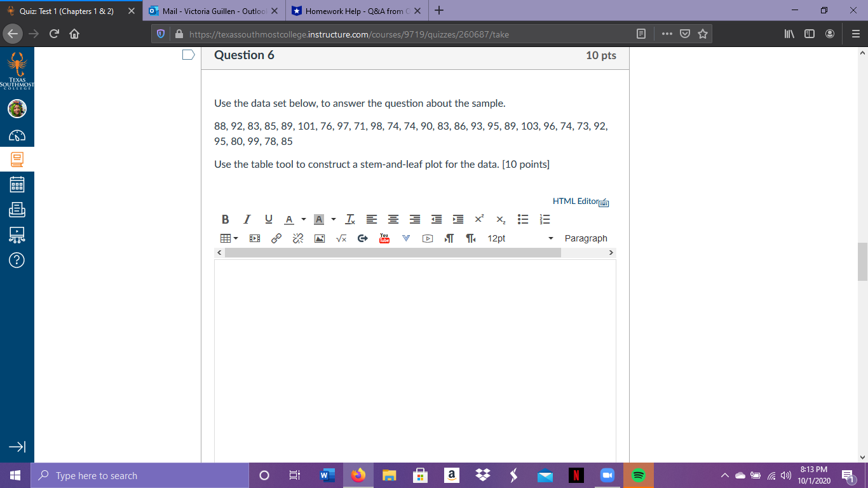868x488 pixels.
Task: Remove a hyperlink with the unlink icon
Action: [x=297, y=238]
